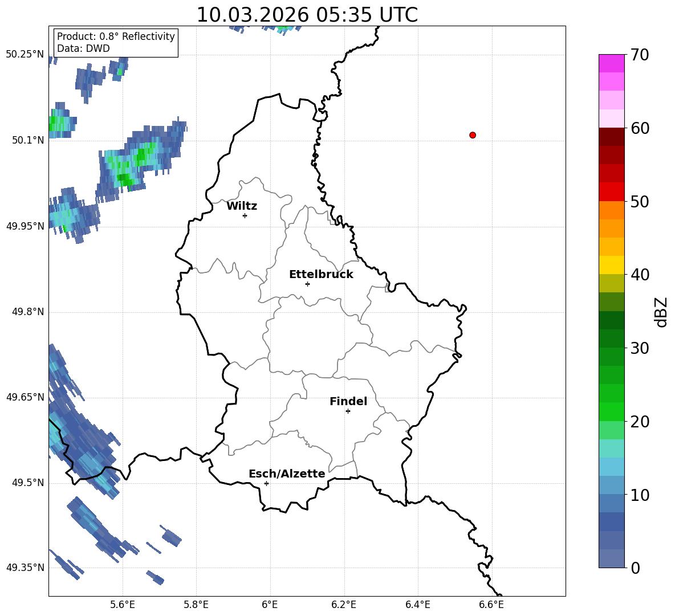Click the 49.35°N latitude label
Image resolution: width=675 pixels, height=616 pixels.
25,568
